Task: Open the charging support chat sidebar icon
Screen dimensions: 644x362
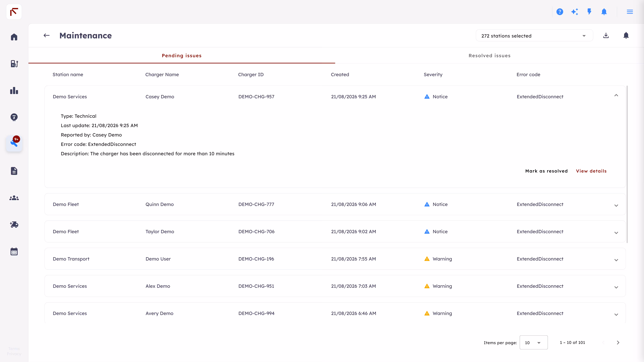Action: tap(14, 117)
